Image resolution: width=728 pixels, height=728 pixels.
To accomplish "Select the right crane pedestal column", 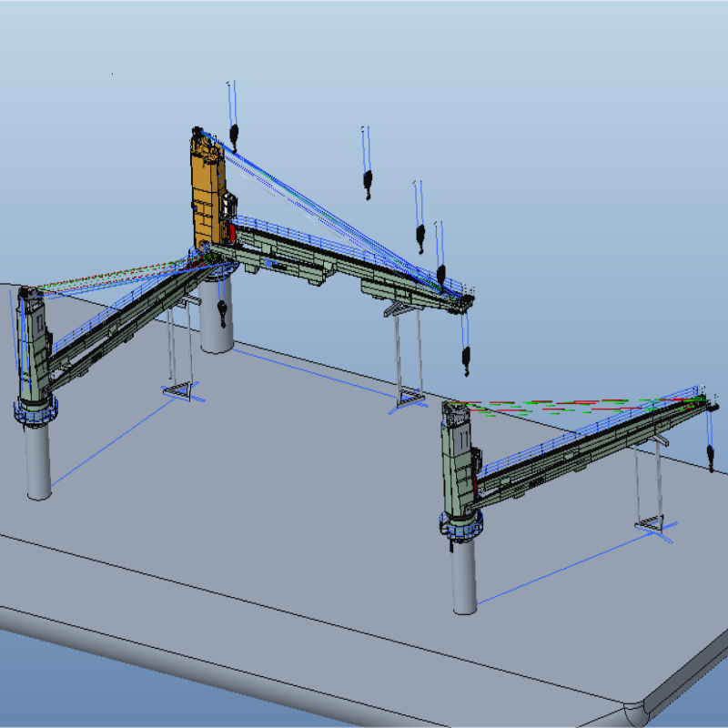I will 464,575.
